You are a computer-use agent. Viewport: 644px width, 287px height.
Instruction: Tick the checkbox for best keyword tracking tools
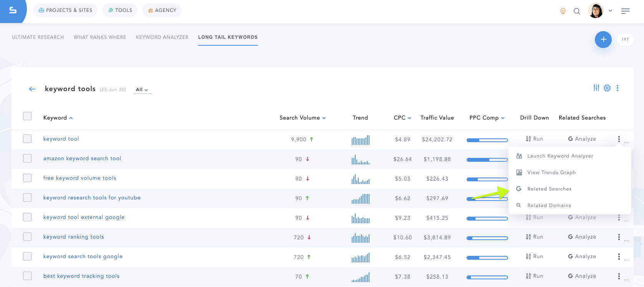[27, 276]
